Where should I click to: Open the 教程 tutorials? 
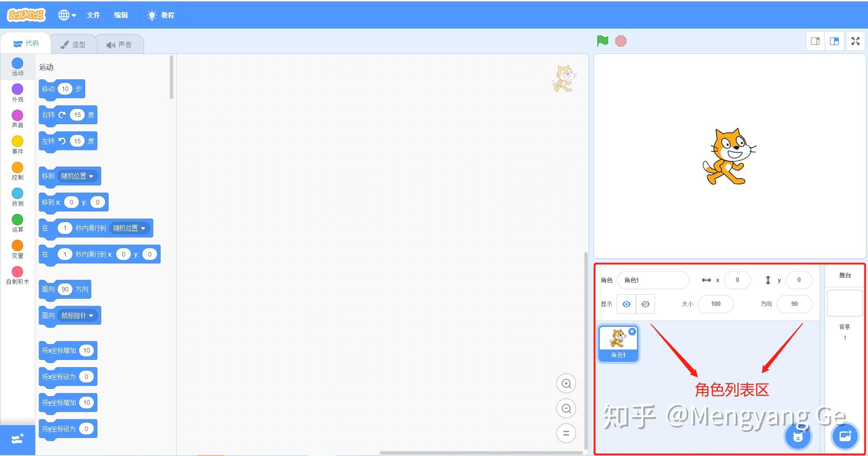161,15
